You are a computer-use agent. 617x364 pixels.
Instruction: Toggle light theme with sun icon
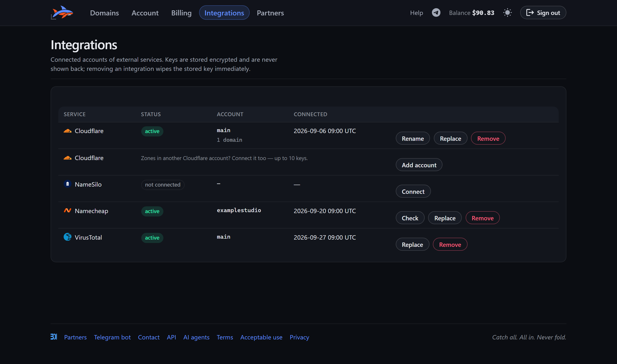click(507, 13)
